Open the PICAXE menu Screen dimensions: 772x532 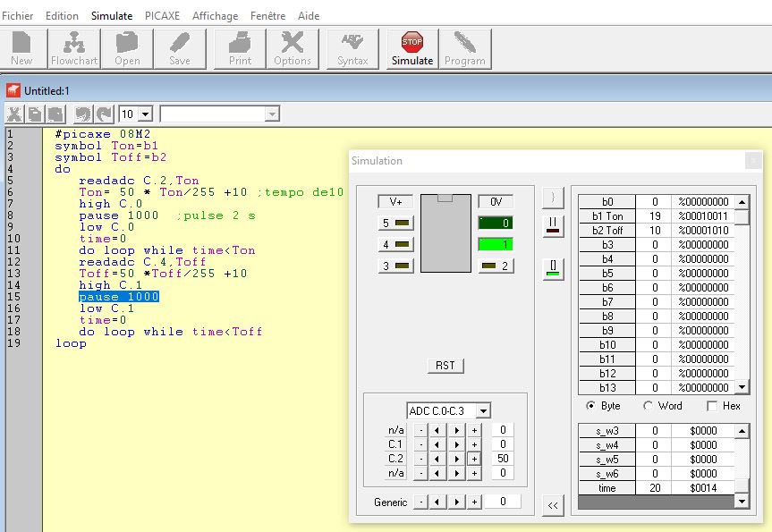click(x=162, y=16)
